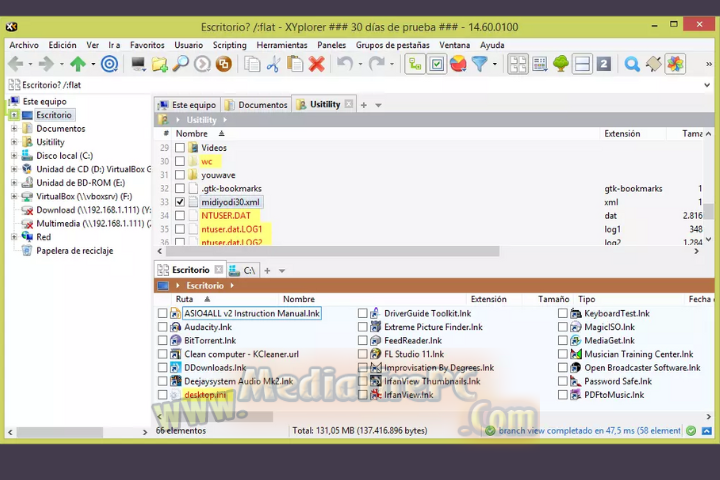Toggle the folder tree icon
Screen dimensions: 720x480
click(561, 64)
